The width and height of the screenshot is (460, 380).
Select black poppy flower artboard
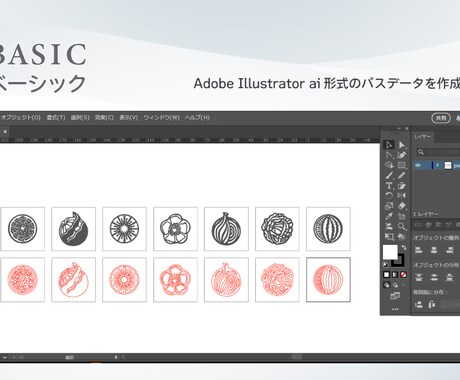click(x=175, y=229)
